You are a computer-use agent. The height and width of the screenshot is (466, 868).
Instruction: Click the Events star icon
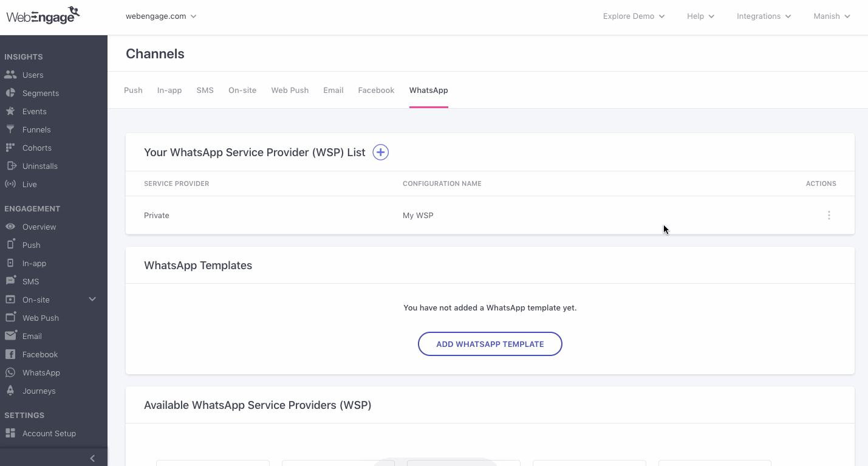[x=10, y=111]
